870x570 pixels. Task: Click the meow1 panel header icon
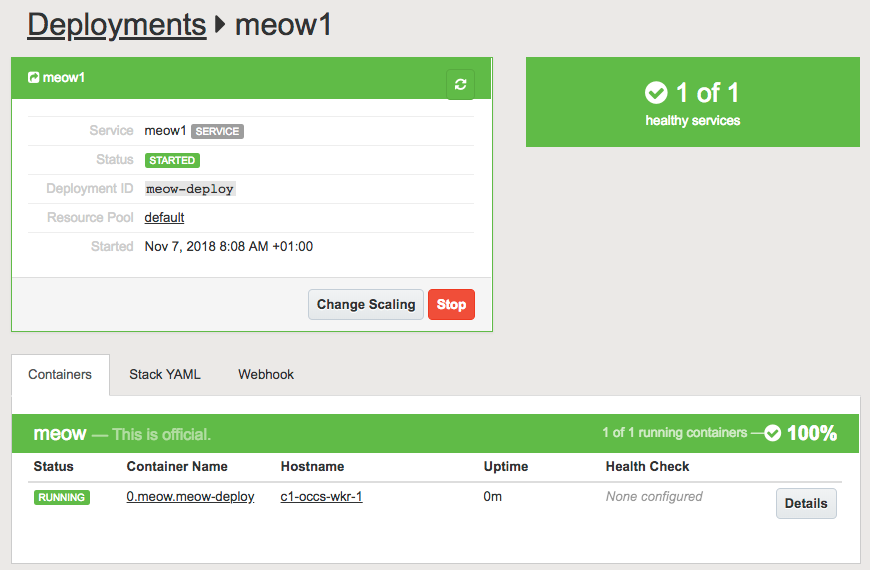(x=33, y=77)
